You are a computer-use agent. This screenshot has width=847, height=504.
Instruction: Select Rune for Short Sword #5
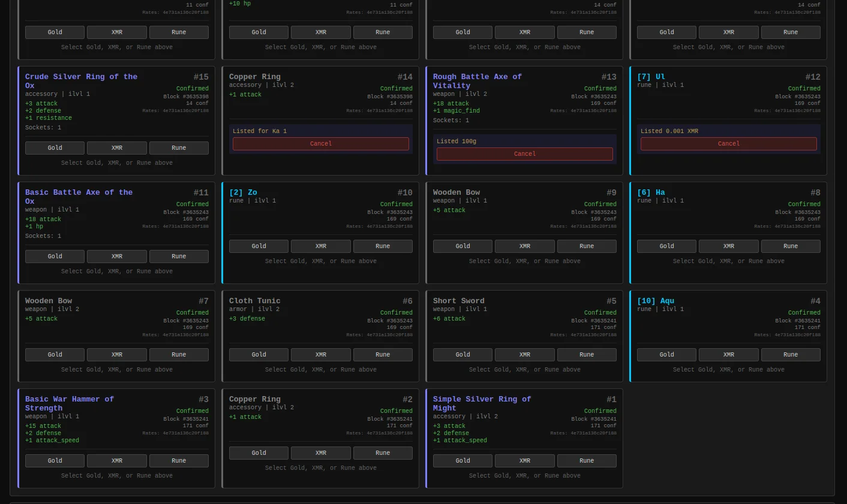[x=586, y=355]
